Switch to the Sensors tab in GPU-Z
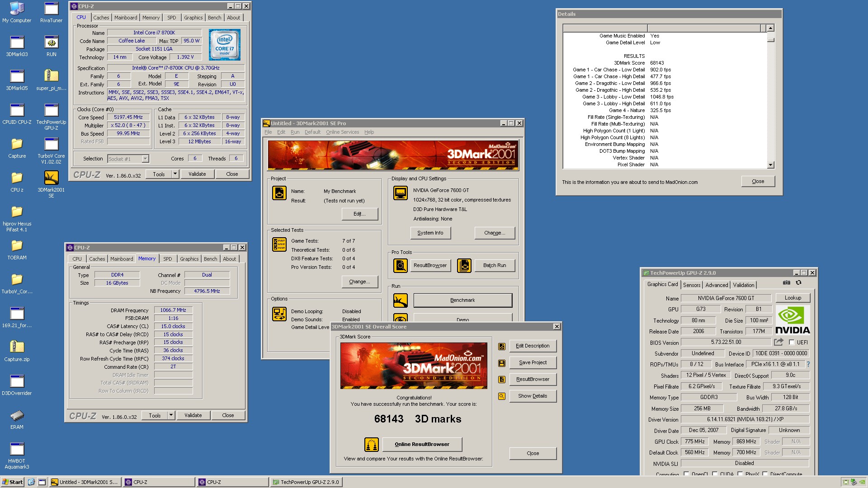The height and width of the screenshot is (488, 868). (x=692, y=285)
